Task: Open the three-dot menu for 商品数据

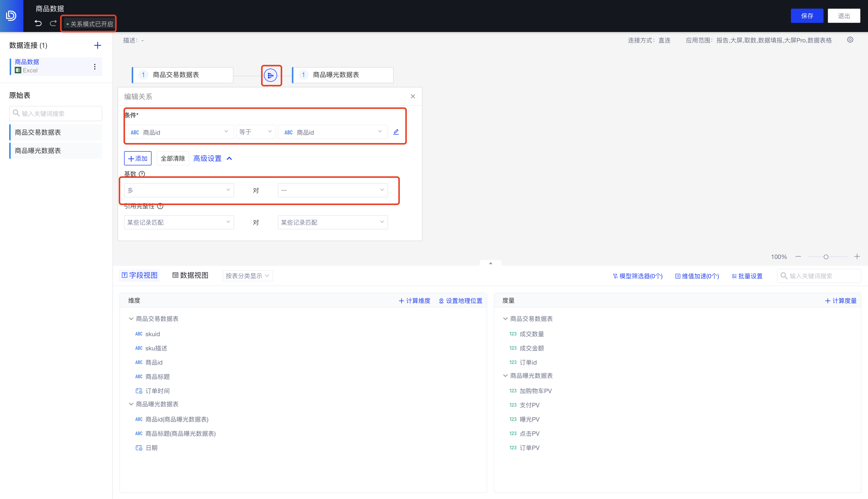Action: click(x=95, y=67)
